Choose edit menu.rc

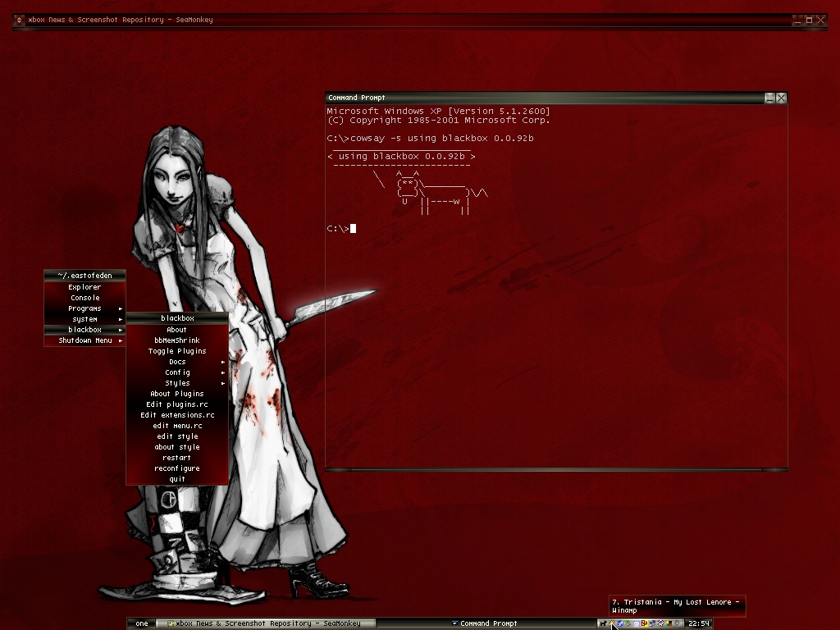(177, 426)
